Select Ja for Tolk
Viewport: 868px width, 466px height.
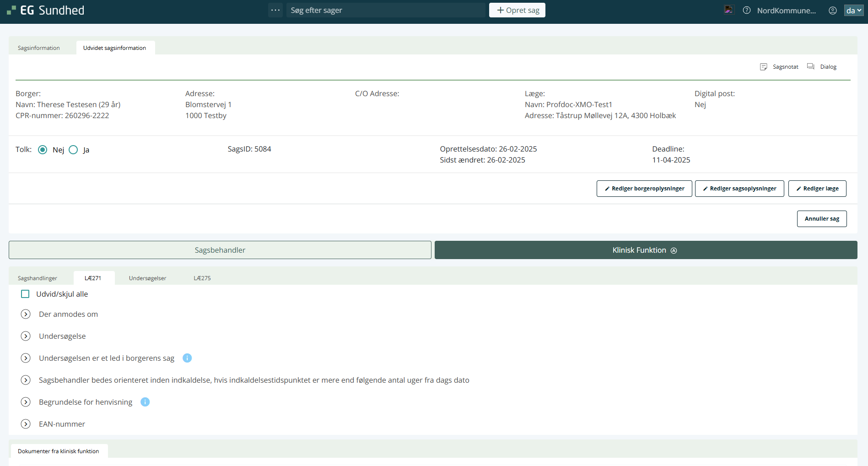pos(73,150)
